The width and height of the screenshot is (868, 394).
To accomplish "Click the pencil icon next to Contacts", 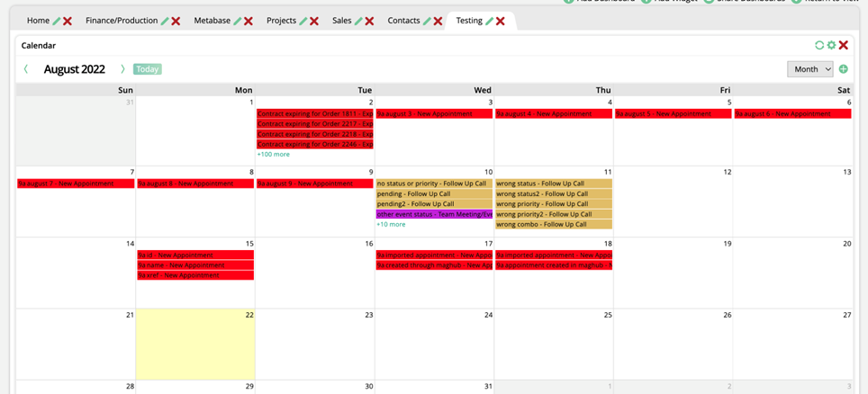I will tap(427, 21).
